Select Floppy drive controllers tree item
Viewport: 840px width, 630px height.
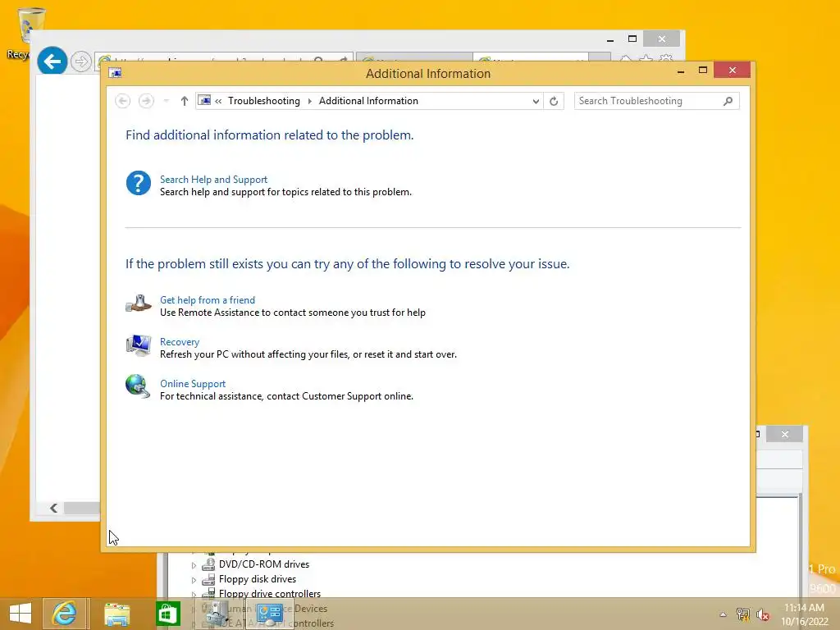269,594
